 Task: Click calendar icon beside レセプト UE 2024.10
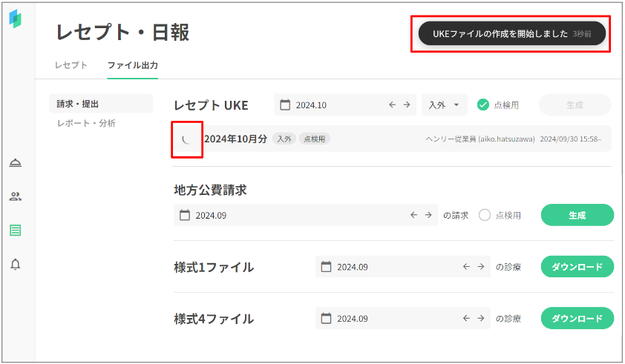(285, 105)
